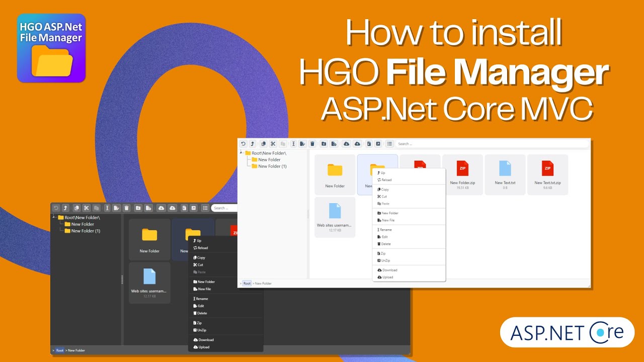Click the Download cloud icon in toolbar
The image size is (644, 362).
346,143
